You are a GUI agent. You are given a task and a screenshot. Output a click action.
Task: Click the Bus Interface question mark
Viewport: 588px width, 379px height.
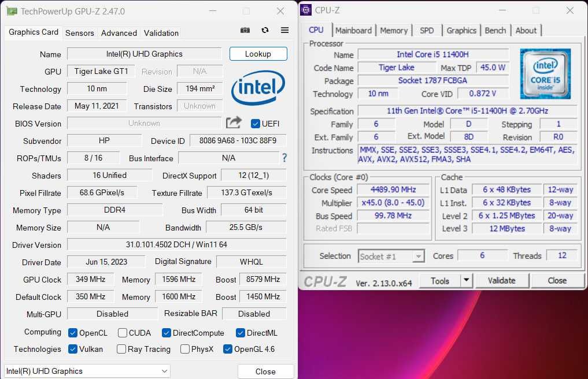pos(284,158)
